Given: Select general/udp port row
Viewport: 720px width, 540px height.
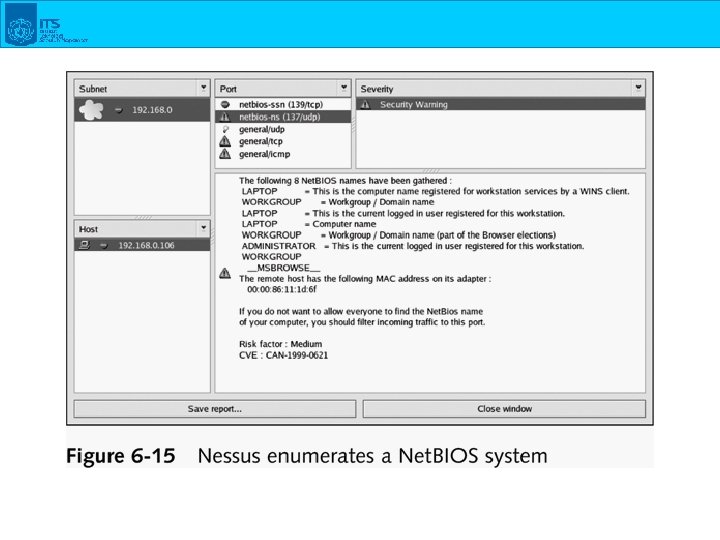Looking at the screenshot, I should coord(283,129).
